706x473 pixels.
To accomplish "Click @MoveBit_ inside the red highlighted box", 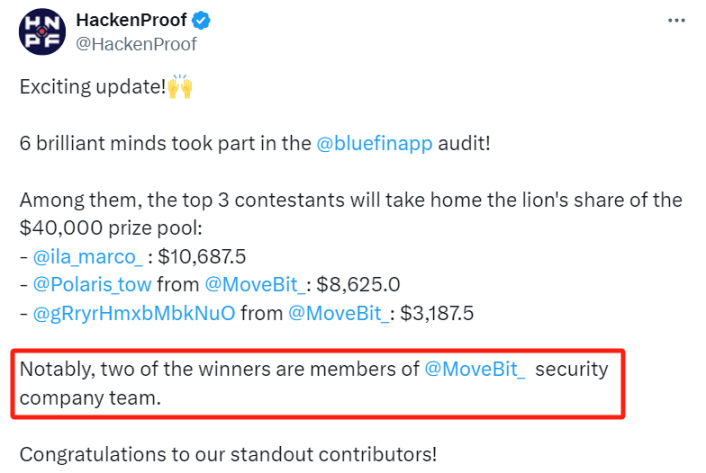I will click(x=475, y=369).
